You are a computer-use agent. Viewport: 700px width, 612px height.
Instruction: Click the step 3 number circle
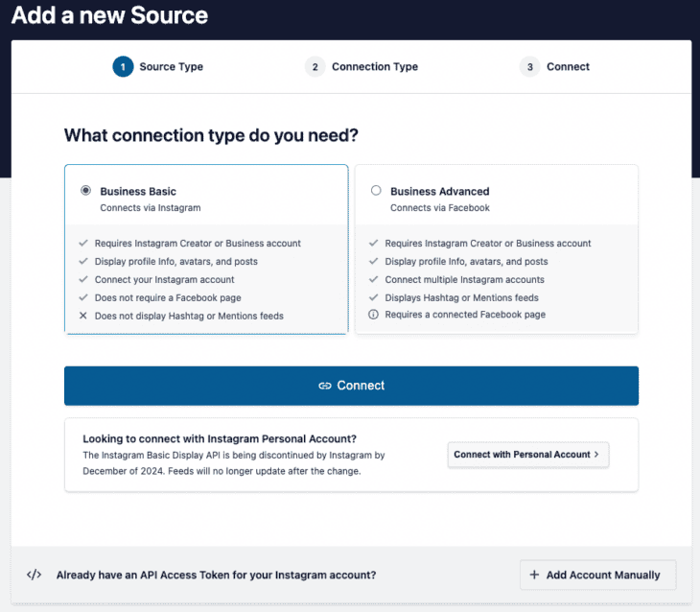529,67
